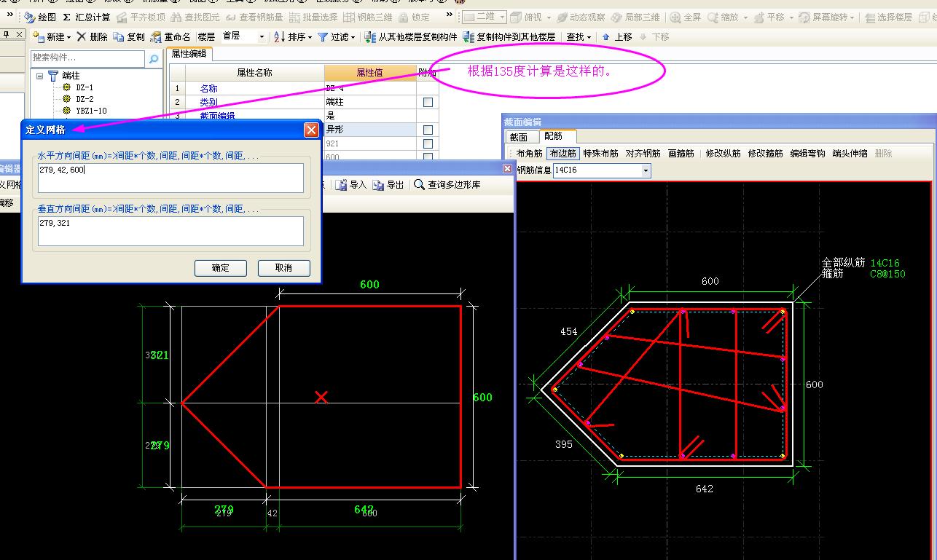Expand toolbar overflow chevron at top left
The width and height of the screenshot is (937, 560).
(10, 16)
